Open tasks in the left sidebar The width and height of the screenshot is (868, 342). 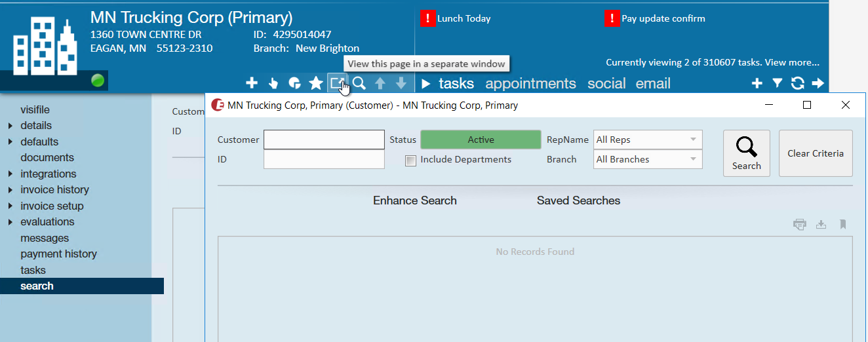click(33, 270)
